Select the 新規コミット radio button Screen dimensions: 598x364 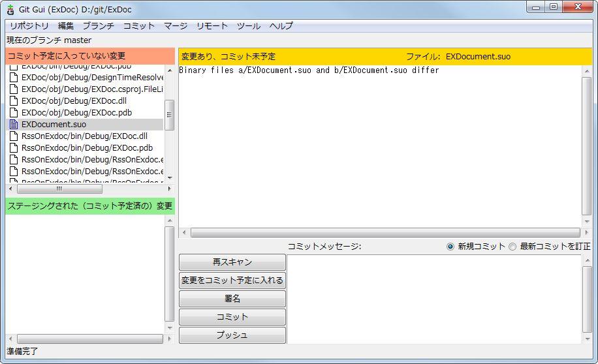pos(450,247)
